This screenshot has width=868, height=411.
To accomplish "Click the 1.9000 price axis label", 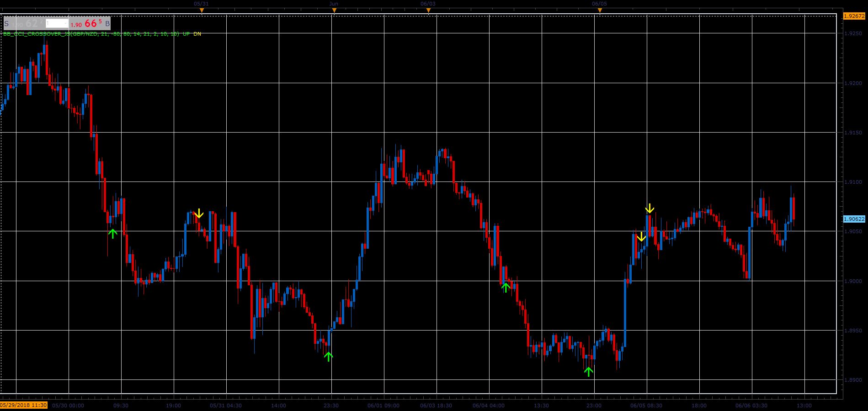I will [853, 281].
